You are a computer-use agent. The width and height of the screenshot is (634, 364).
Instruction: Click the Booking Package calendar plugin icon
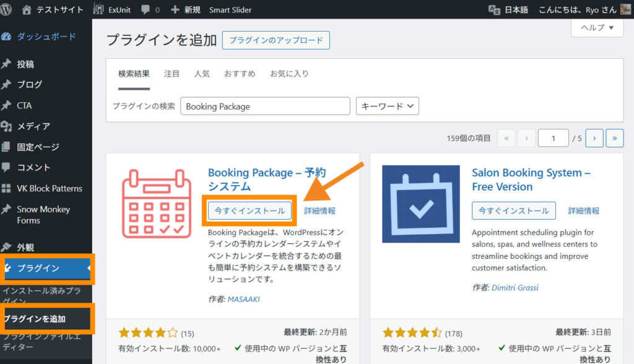(152, 204)
